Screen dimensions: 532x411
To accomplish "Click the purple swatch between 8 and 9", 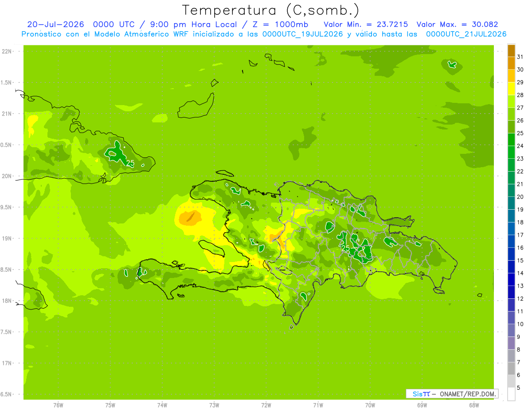I will pyautogui.click(x=511, y=343).
